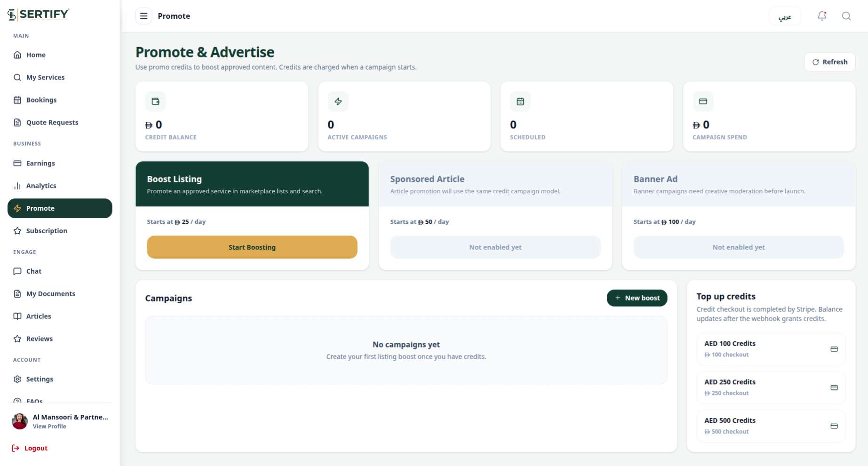Toggle the sidebar hamburger menu icon
The height and width of the screenshot is (466, 868).
click(x=144, y=16)
